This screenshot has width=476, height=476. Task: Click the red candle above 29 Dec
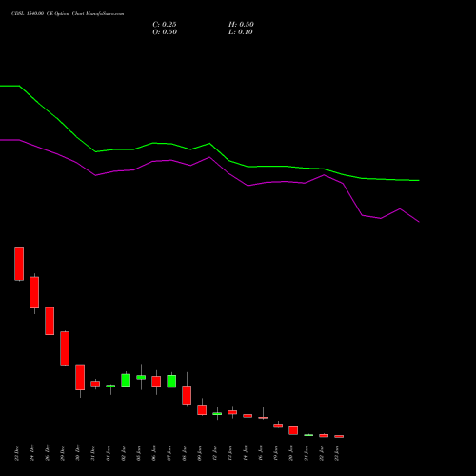coord(65,348)
